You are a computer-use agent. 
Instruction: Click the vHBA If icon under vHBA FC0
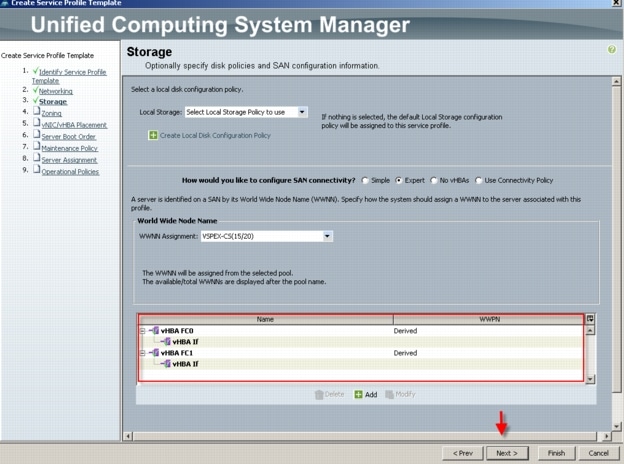tap(168, 341)
